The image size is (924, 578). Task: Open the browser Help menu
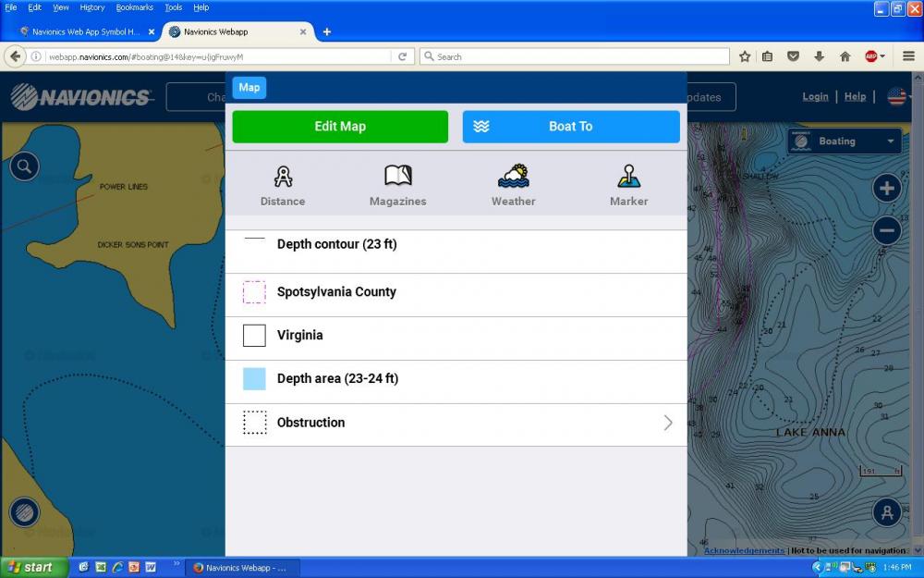pyautogui.click(x=201, y=7)
